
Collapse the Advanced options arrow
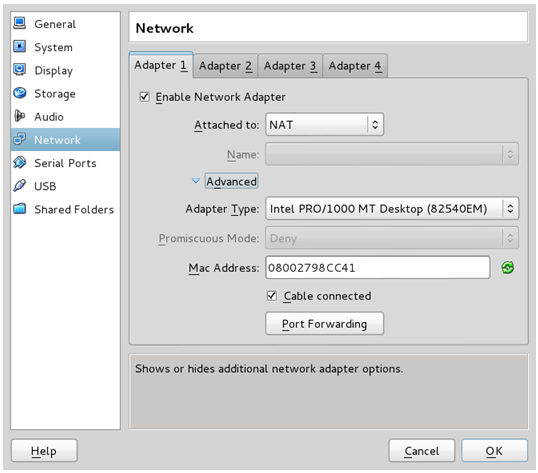pyautogui.click(x=196, y=181)
